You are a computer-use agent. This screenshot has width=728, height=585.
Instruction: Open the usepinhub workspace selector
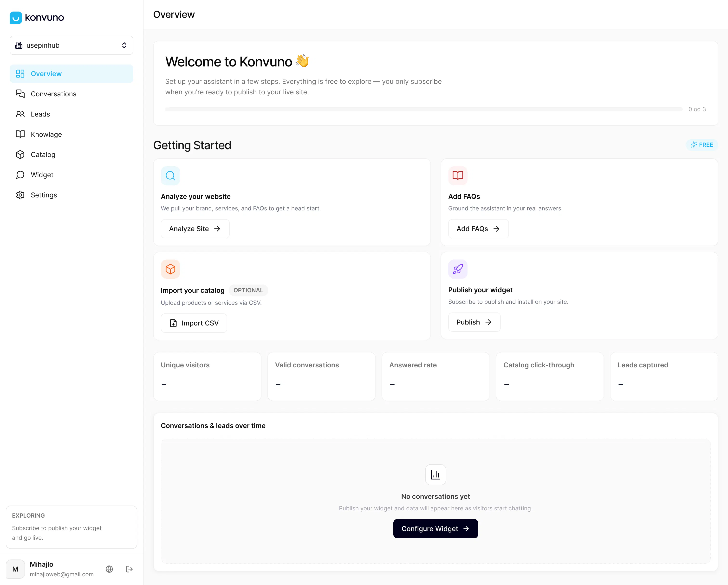click(71, 45)
